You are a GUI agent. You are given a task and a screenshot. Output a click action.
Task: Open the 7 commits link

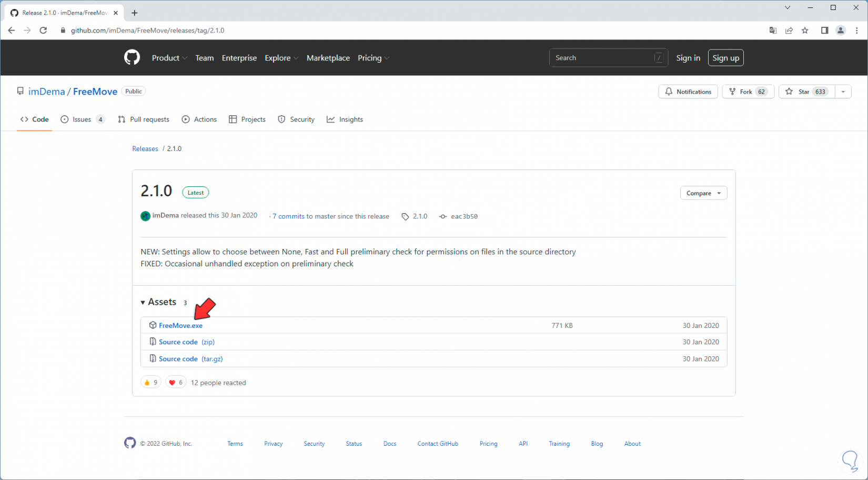click(x=289, y=216)
